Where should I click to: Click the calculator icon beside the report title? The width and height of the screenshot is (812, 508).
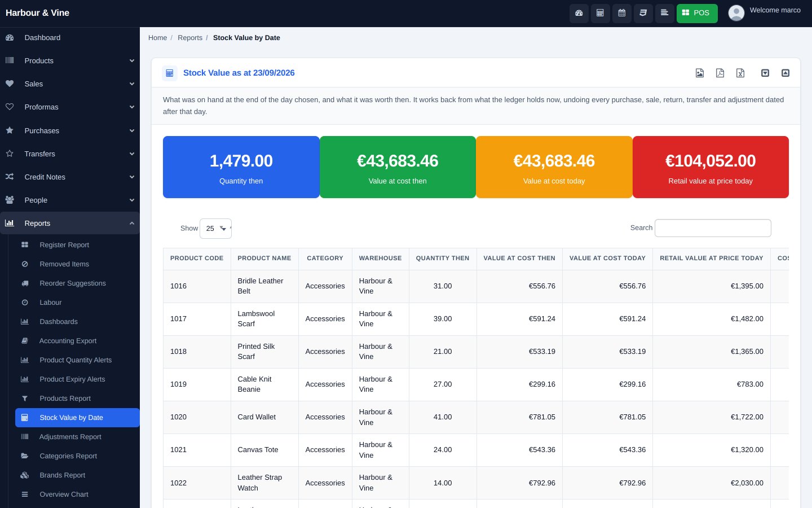170,73
